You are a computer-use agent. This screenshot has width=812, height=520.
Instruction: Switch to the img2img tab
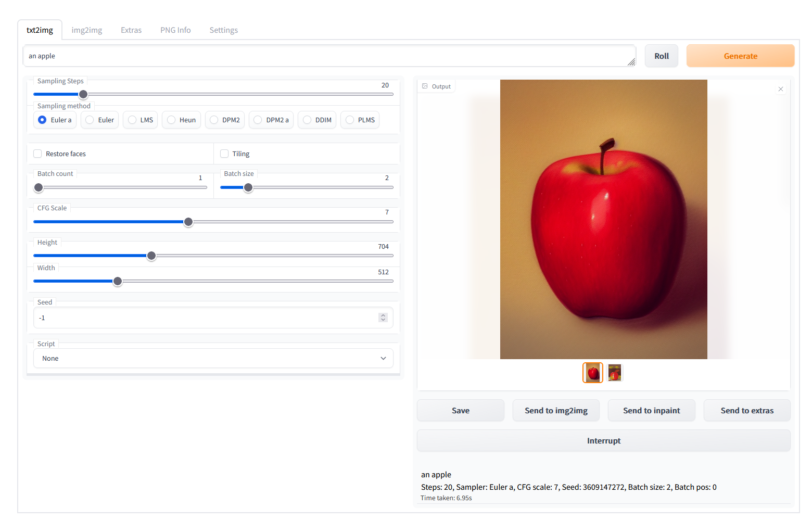point(86,30)
